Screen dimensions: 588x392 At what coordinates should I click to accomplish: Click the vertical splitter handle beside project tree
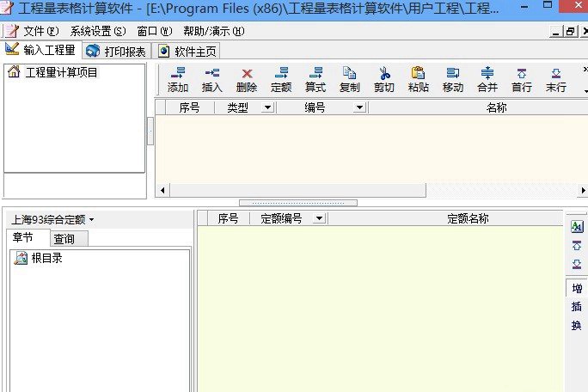(x=150, y=131)
